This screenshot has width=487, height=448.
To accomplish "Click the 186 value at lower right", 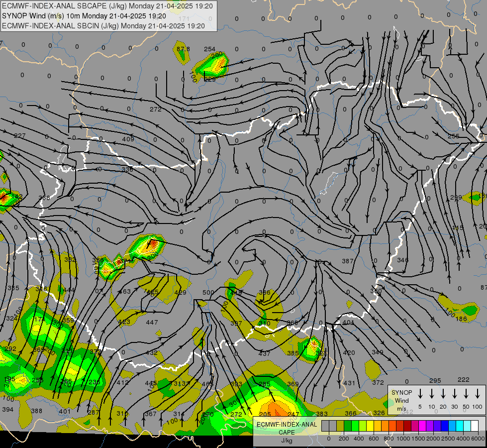I will pos(461,319).
